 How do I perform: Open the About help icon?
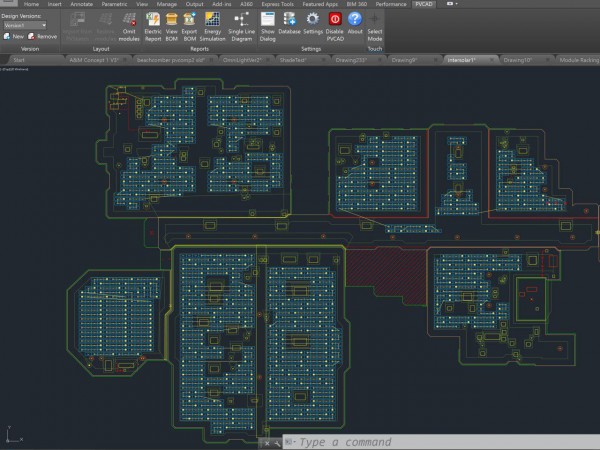point(355,20)
